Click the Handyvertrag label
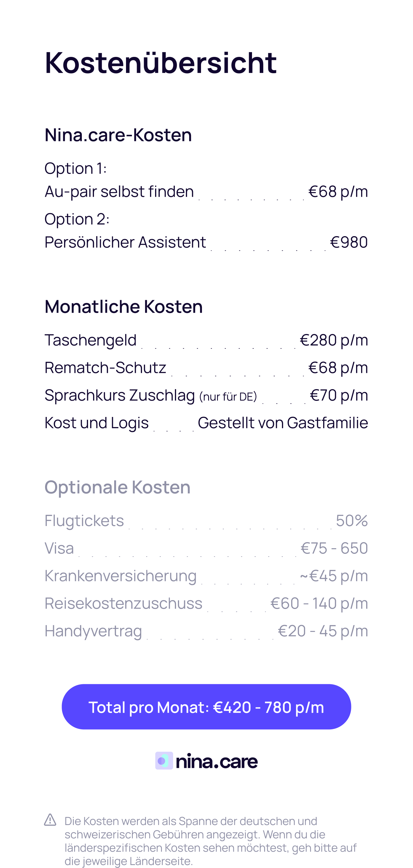The width and height of the screenshot is (413, 868). click(x=93, y=631)
